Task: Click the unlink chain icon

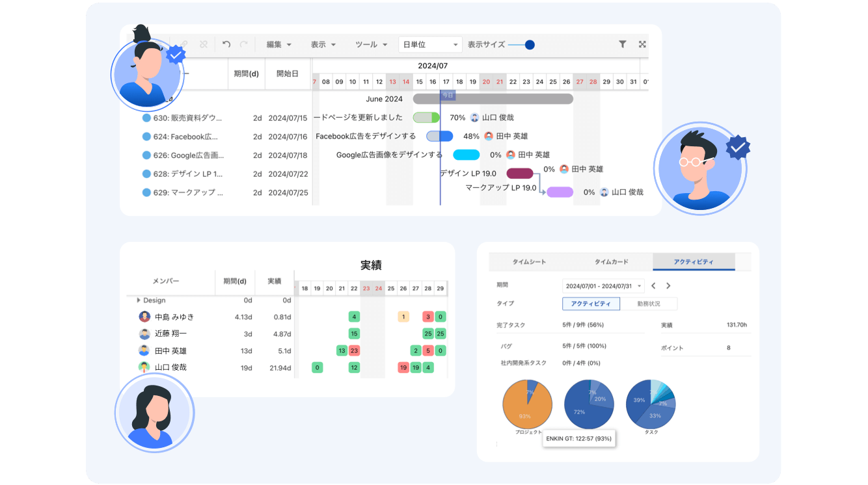Action: [204, 44]
